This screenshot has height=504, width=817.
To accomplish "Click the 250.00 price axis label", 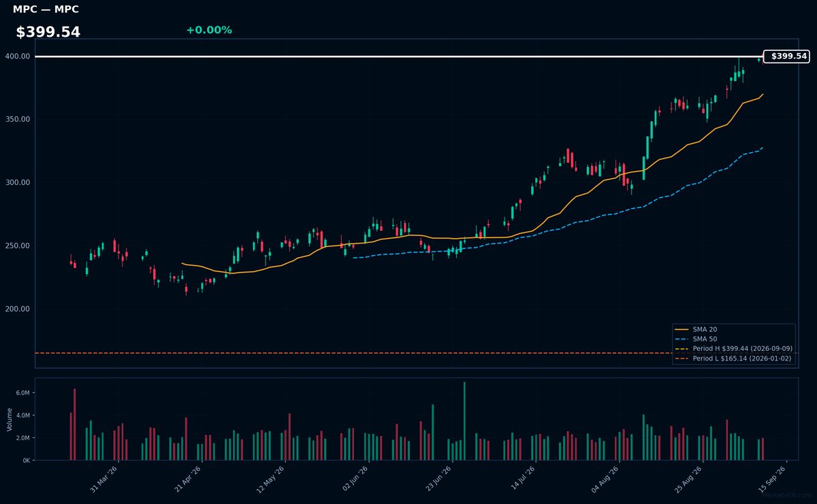I will (x=18, y=246).
